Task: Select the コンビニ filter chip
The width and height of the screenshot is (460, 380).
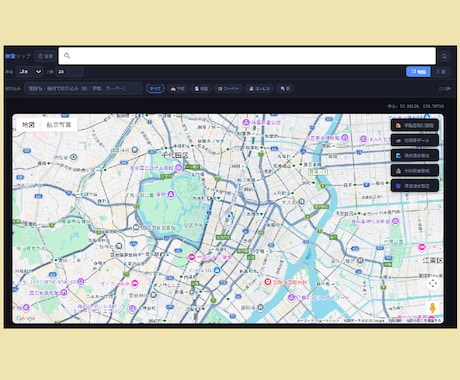Action: coord(259,89)
